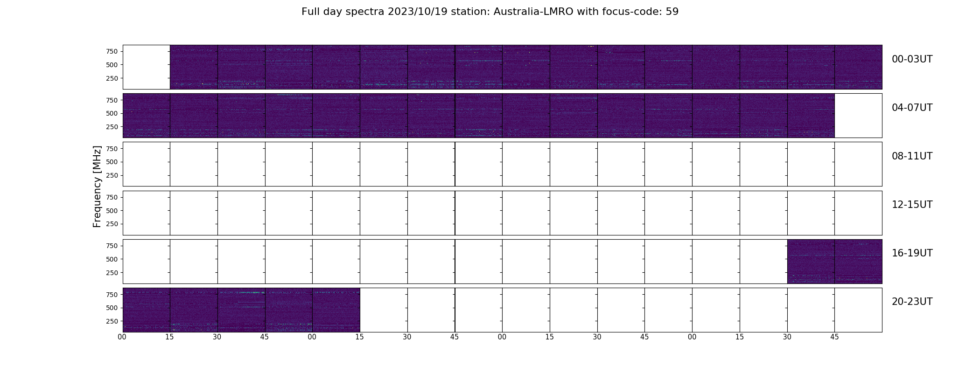The height and width of the screenshot is (373, 980).
Task: Click the 750 tick label of the 12-15UT row
Action: click(x=112, y=197)
